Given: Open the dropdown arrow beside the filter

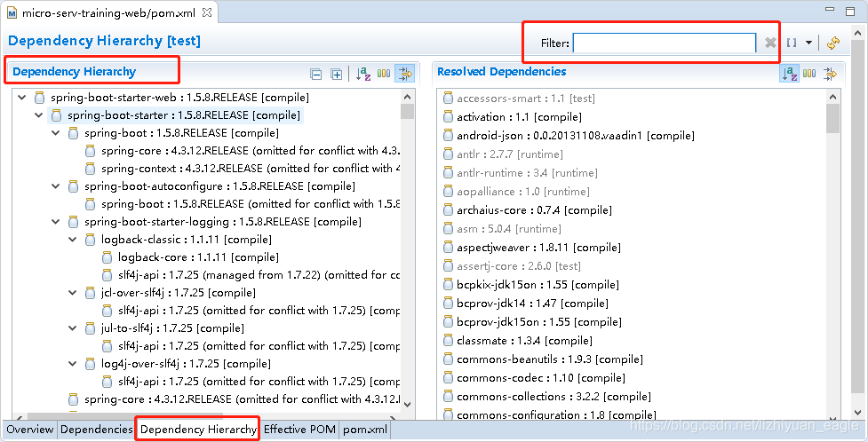Looking at the screenshot, I should pyautogui.click(x=808, y=43).
